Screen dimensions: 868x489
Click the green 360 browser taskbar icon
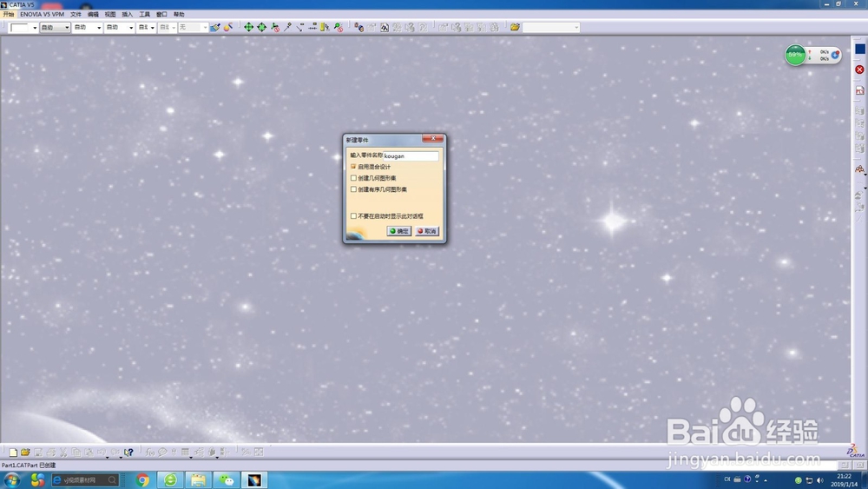[170, 479]
